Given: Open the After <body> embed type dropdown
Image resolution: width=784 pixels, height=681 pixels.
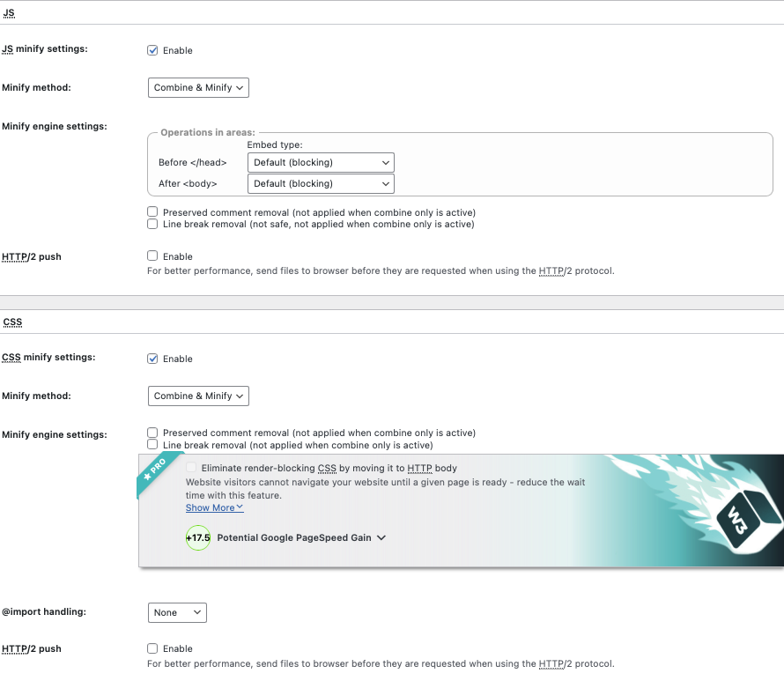Looking at the screenshot, I should [x=321, y=183].
